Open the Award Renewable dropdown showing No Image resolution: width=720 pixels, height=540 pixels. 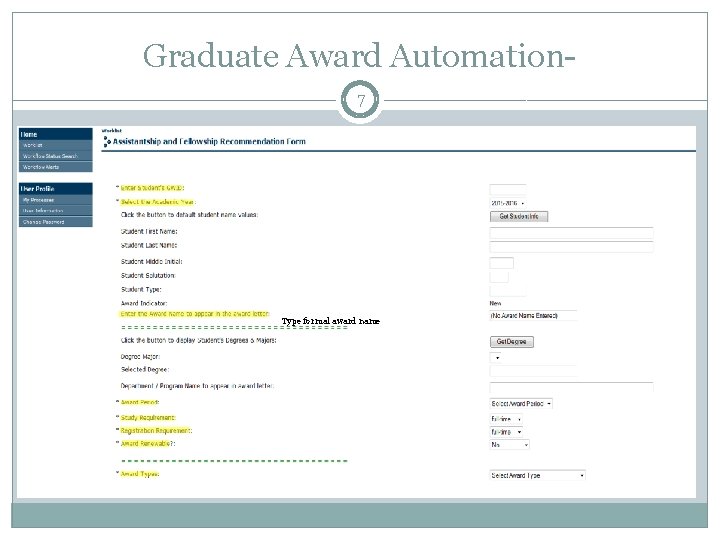[510, 444]
